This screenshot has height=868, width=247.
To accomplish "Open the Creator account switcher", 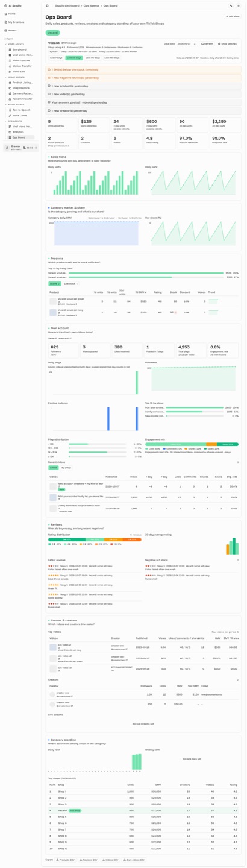I will 21,148.
